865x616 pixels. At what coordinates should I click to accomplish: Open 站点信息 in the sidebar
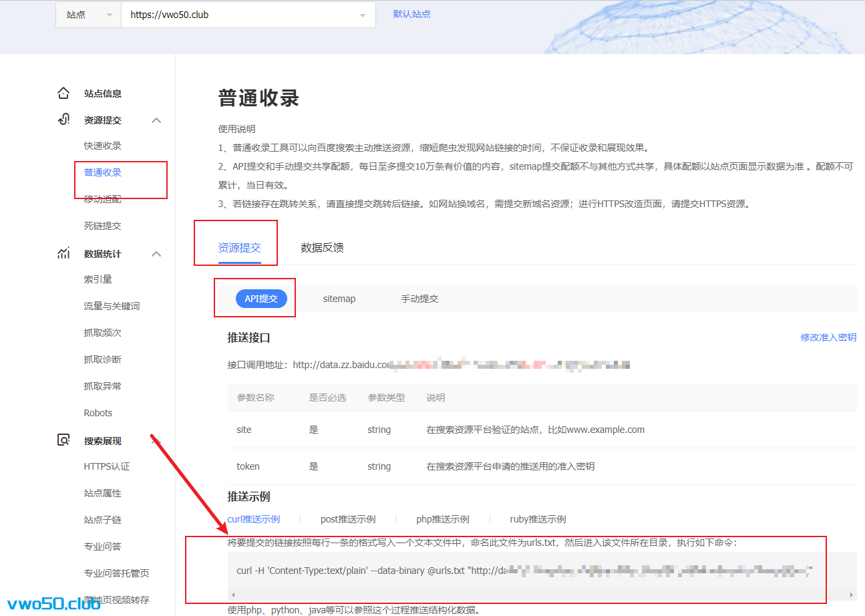(103, 94)
